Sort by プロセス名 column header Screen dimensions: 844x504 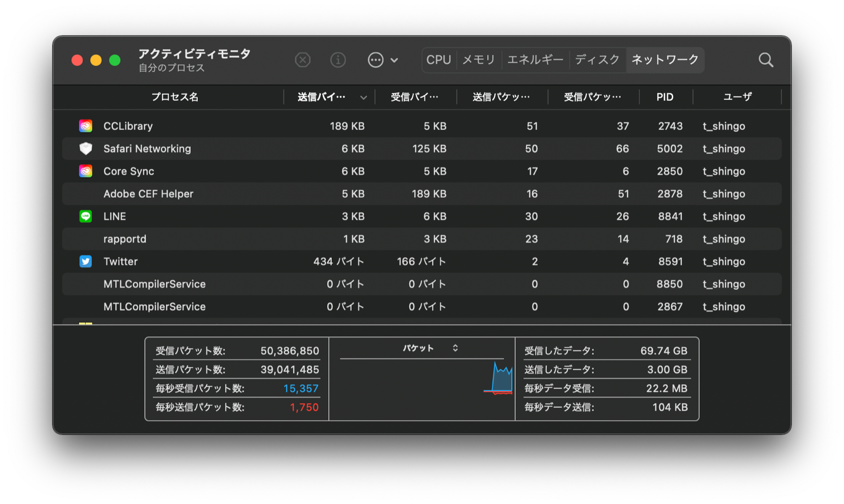[174, 97]
